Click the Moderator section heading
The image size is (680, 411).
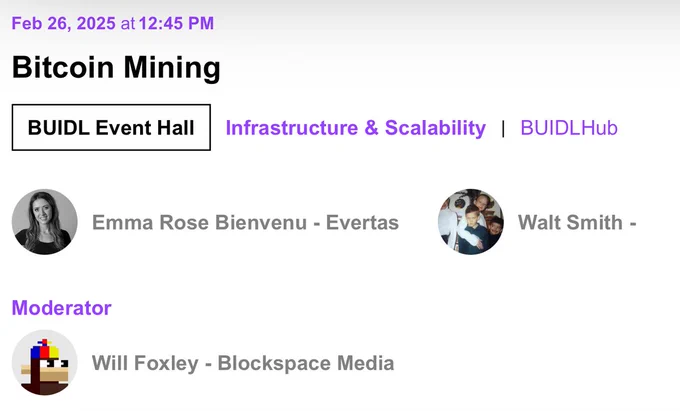click(x=62, y=308)
